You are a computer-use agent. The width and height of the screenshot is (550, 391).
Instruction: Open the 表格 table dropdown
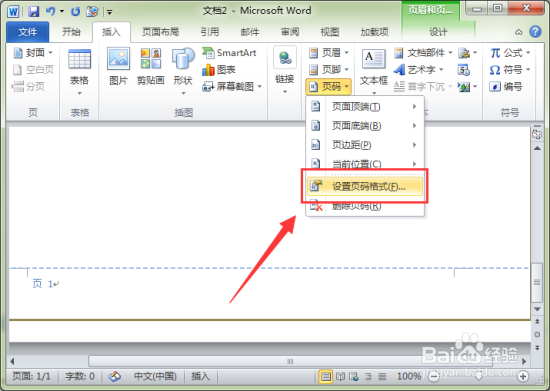[x=80, y=72]
